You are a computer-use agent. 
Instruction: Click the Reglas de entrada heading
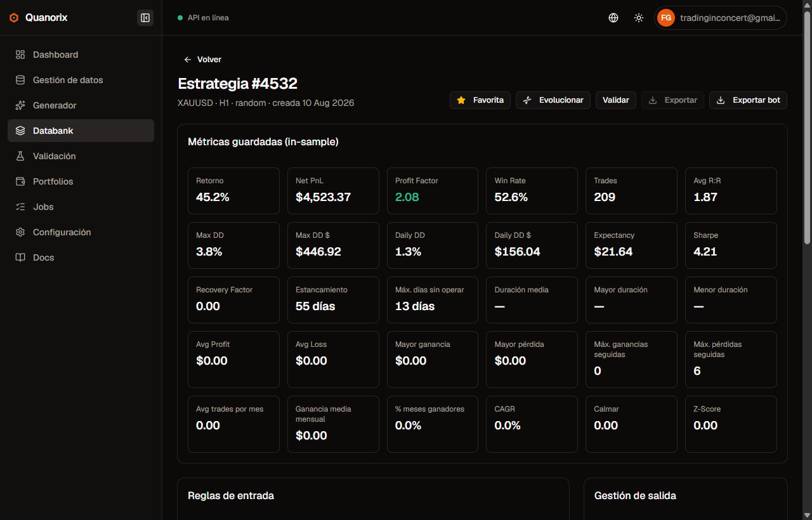click(x=231, y=496)
